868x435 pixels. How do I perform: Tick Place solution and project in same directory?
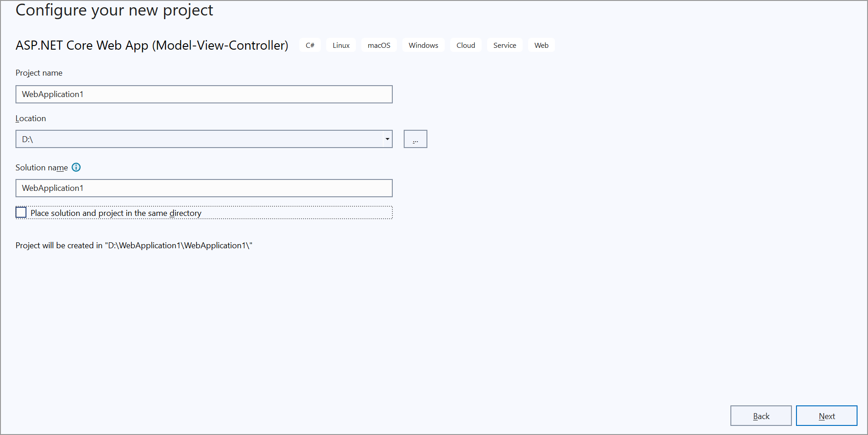[21, 212]
